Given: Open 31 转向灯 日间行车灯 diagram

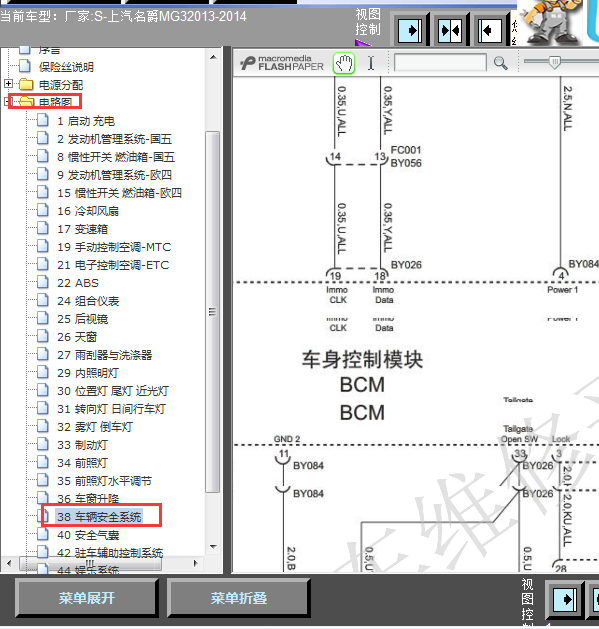Looking at the screenshot, I should tap(112, 409).
